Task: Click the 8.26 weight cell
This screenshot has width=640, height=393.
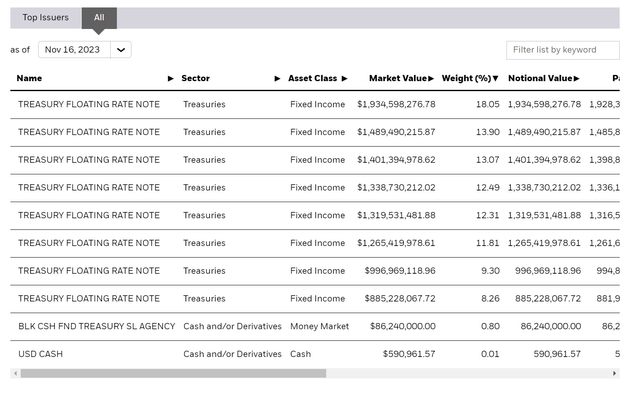Action: [490, 299]
